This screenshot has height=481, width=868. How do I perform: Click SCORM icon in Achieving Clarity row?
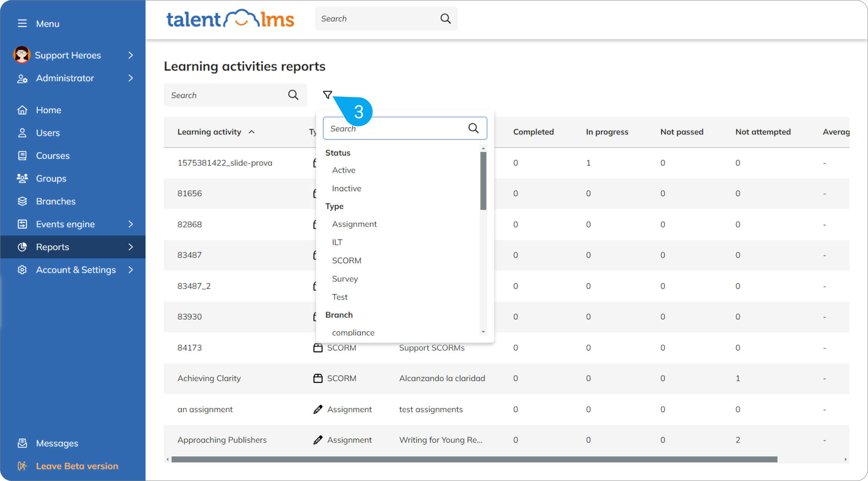pyautogui.click(x=318, y=378)
